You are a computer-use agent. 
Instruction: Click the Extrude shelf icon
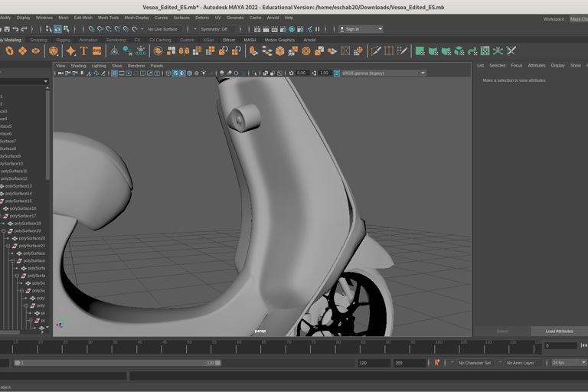pyautogui.click(x=253, y=51)
